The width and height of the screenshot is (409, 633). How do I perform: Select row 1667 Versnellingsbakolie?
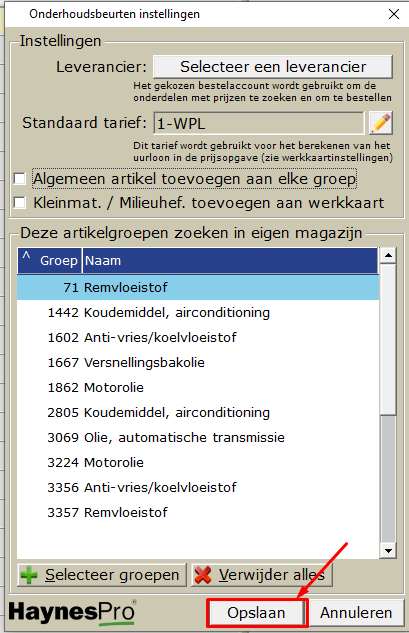pos(198,363)
